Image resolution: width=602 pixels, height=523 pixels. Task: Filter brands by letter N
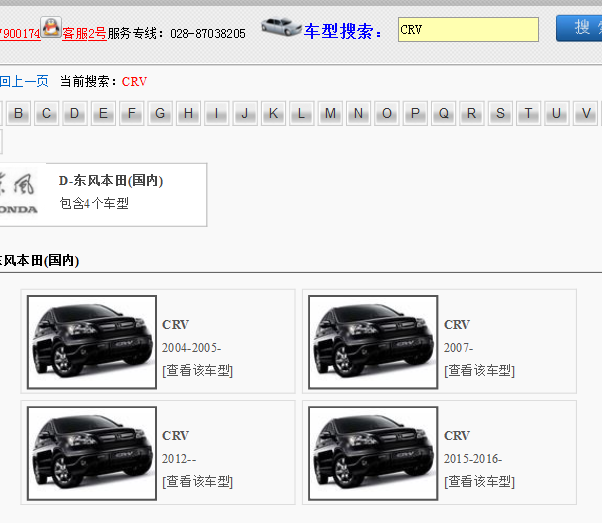(359, 113)
